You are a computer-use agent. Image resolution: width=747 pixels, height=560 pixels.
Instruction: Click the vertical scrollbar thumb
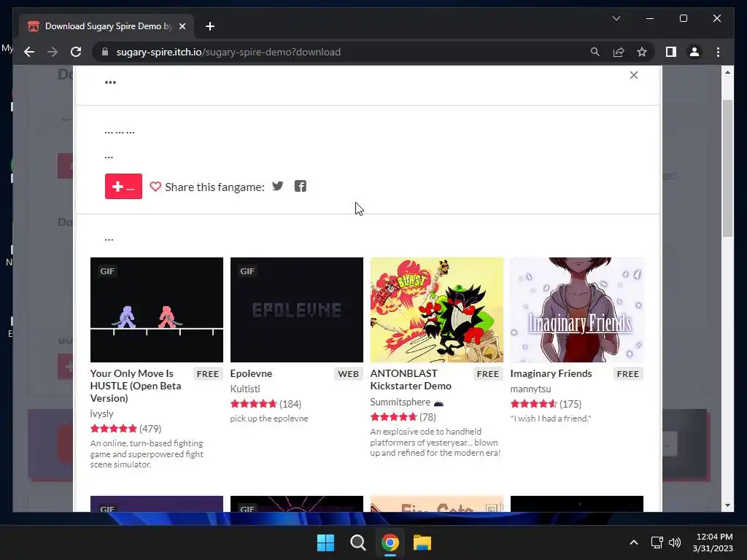[x=727, y=168]
